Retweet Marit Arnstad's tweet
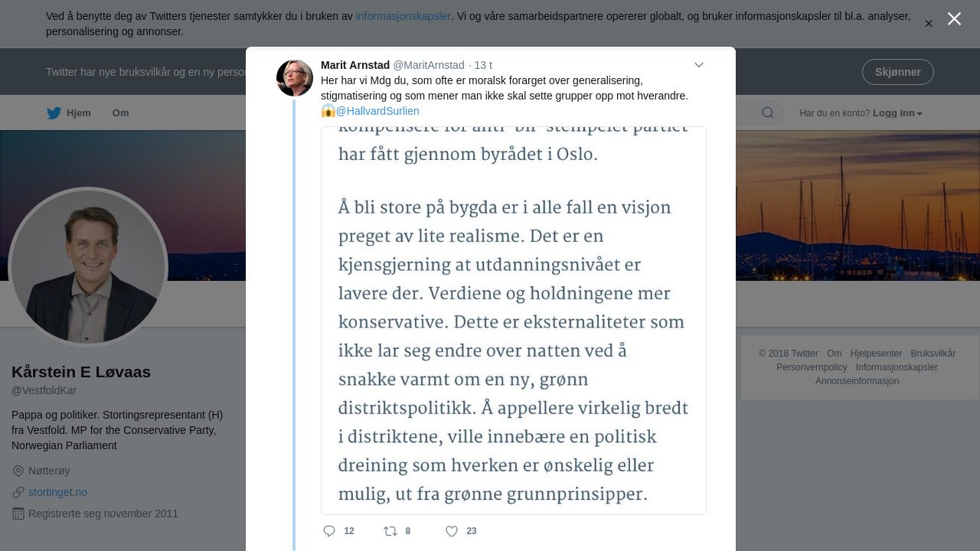This screenshot has width=980, height=551. tap(390, 531)
